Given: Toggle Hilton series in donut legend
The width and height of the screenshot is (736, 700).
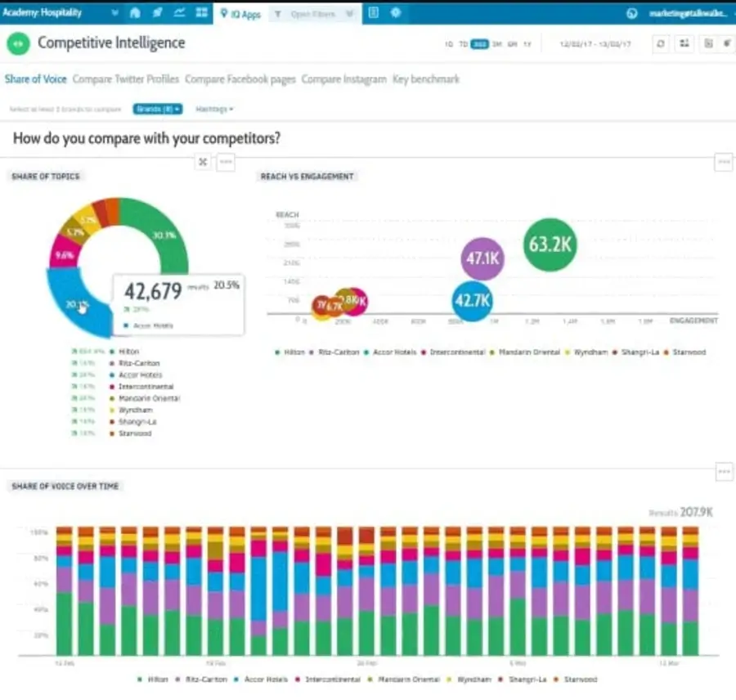Looking at the screenshot, I should tap(128, 352).
